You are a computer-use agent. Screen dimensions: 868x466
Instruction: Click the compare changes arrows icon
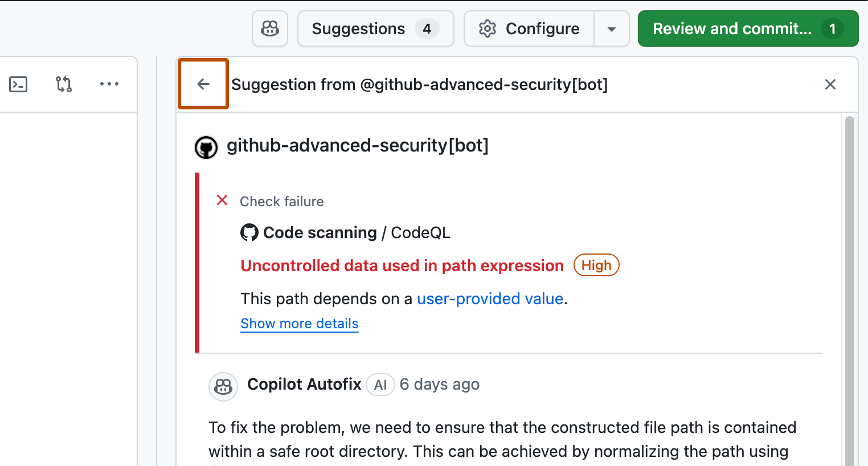coord(64,84)
